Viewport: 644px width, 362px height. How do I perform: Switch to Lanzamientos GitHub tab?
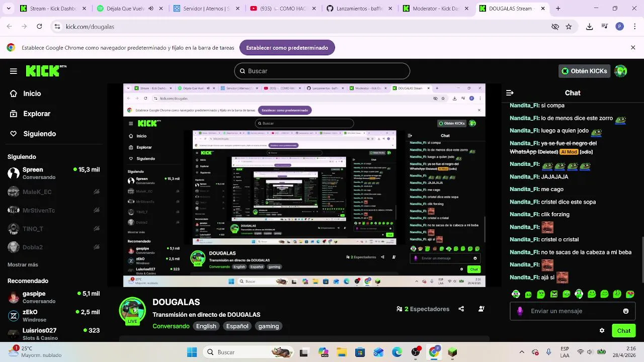(359, 9)
